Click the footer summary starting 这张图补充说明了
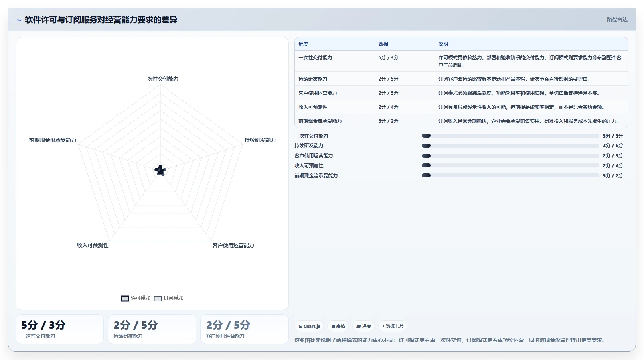Viewport: 644px width, 360px height. [450, 340]
